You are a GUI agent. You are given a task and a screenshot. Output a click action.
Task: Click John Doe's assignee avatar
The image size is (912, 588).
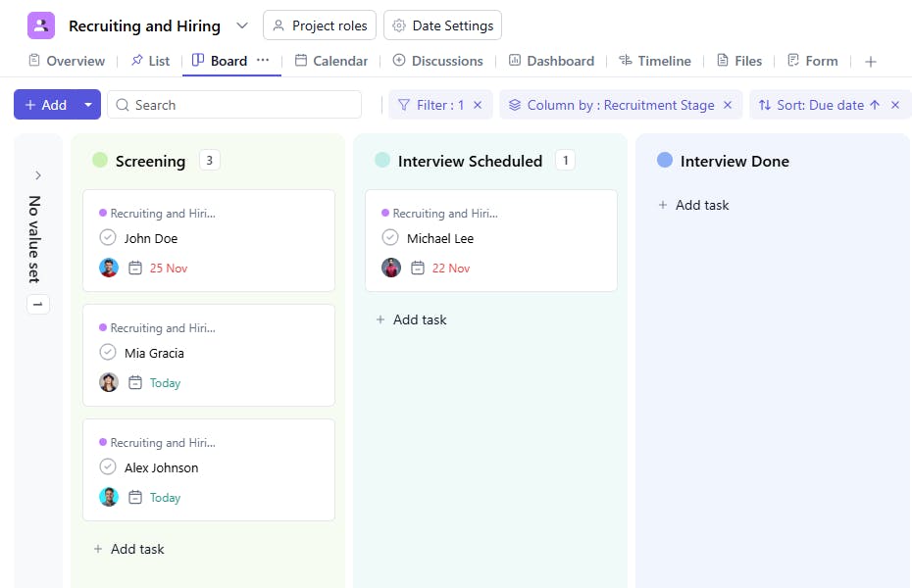[x=109, y=268]
